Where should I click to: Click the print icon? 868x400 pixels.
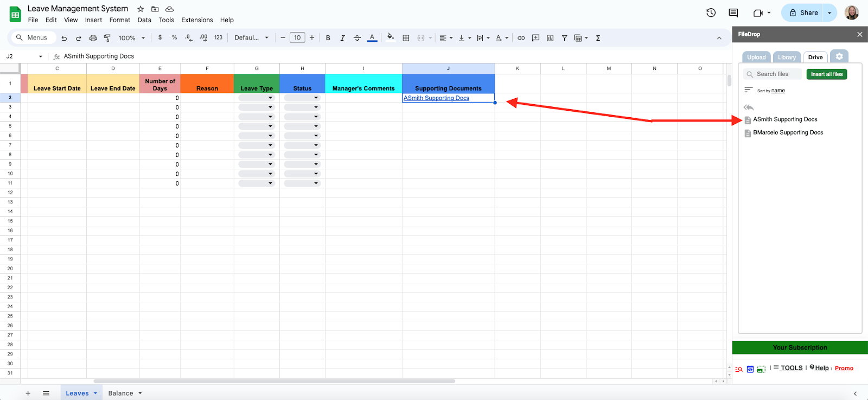(x=93, y=38)
